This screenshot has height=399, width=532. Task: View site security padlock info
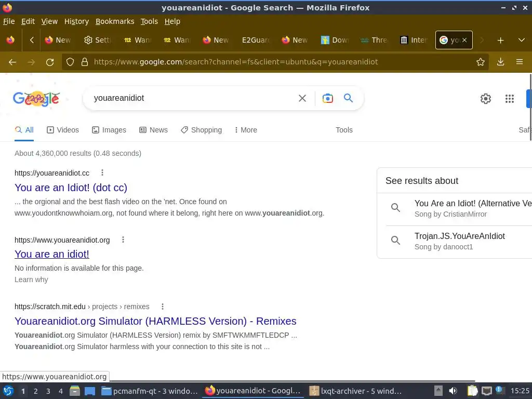point(85,62)
